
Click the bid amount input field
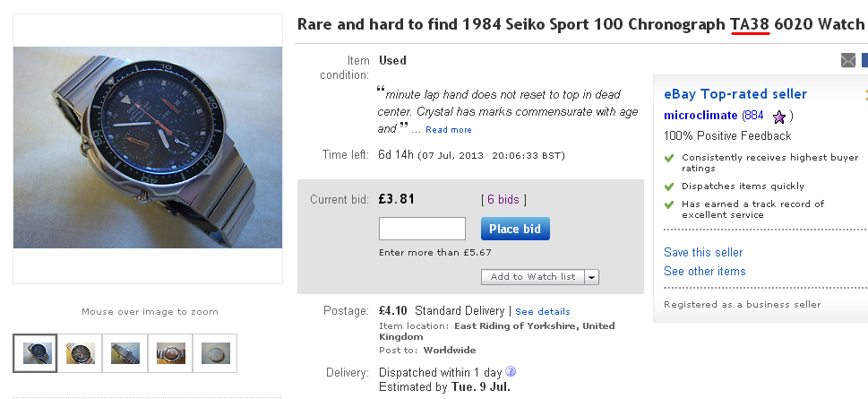422,229
